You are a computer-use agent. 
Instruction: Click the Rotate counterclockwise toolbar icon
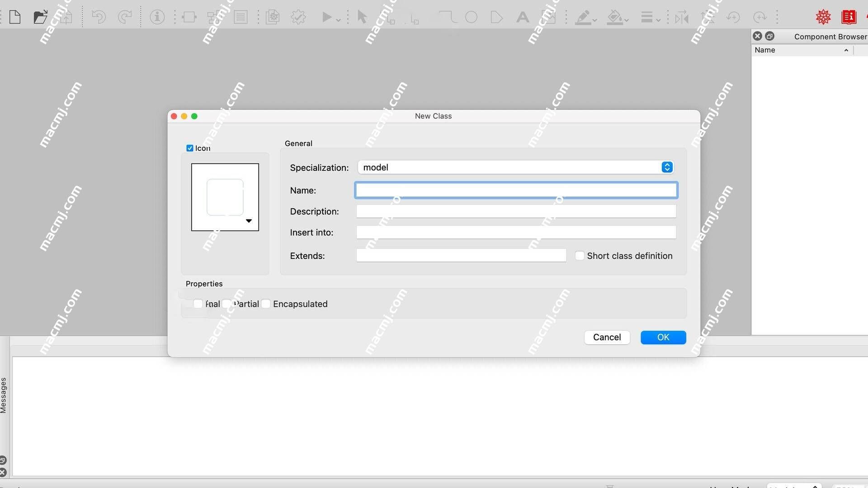(x=733, y=17)
